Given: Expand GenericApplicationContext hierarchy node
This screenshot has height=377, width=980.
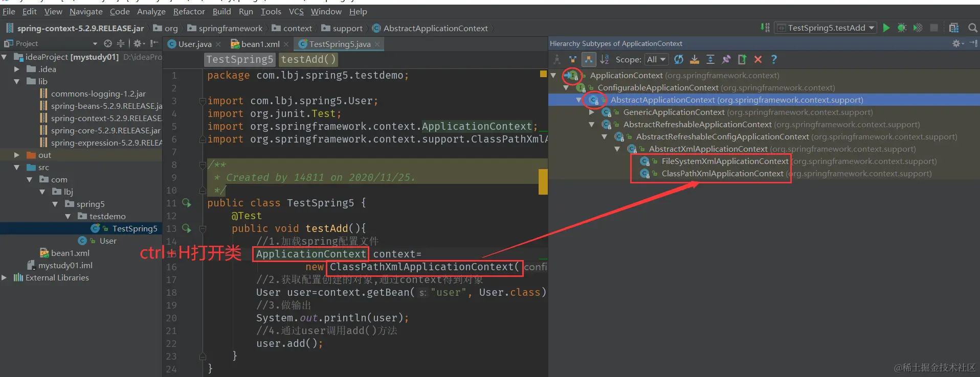Looking at the screenshot, I should [592, 112].
